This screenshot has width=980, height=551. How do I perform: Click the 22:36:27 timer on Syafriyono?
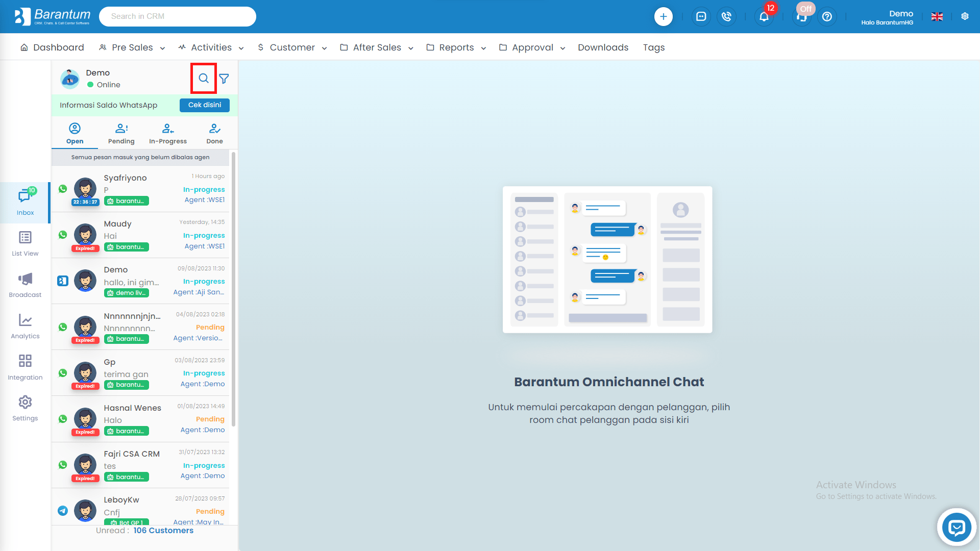point(85,202)
